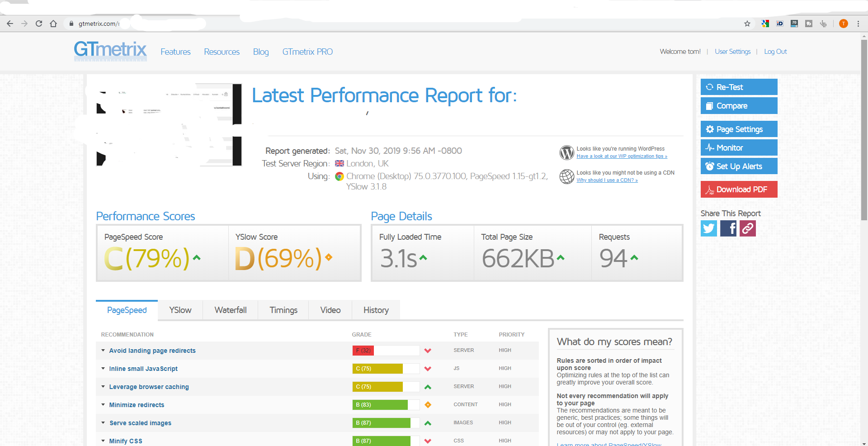Screen dimensions: 868x446
Task: Click the F (32) grade bar
Action: pos(386,351)
